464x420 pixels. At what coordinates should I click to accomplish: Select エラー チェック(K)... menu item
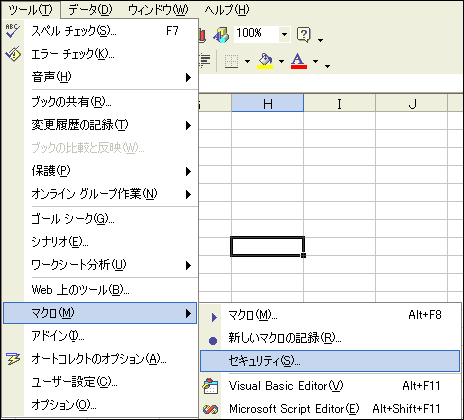click(x=100, y=54)
